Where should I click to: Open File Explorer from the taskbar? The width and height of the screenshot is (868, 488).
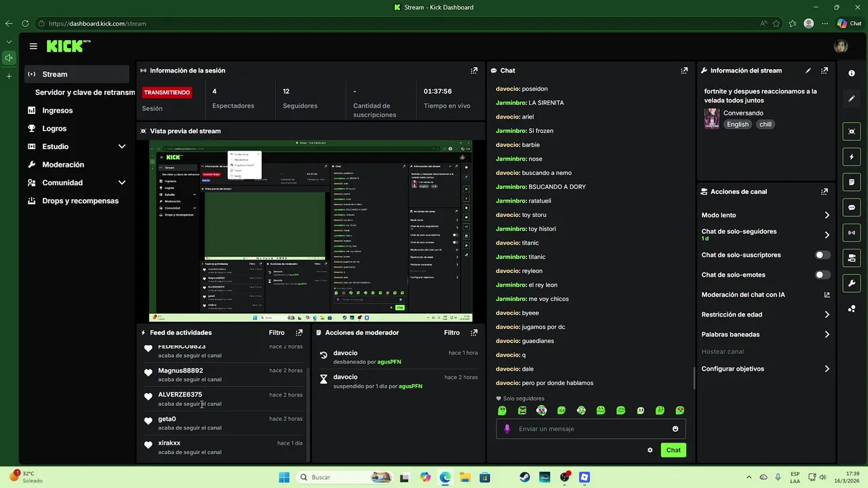(x=465, y=477)
